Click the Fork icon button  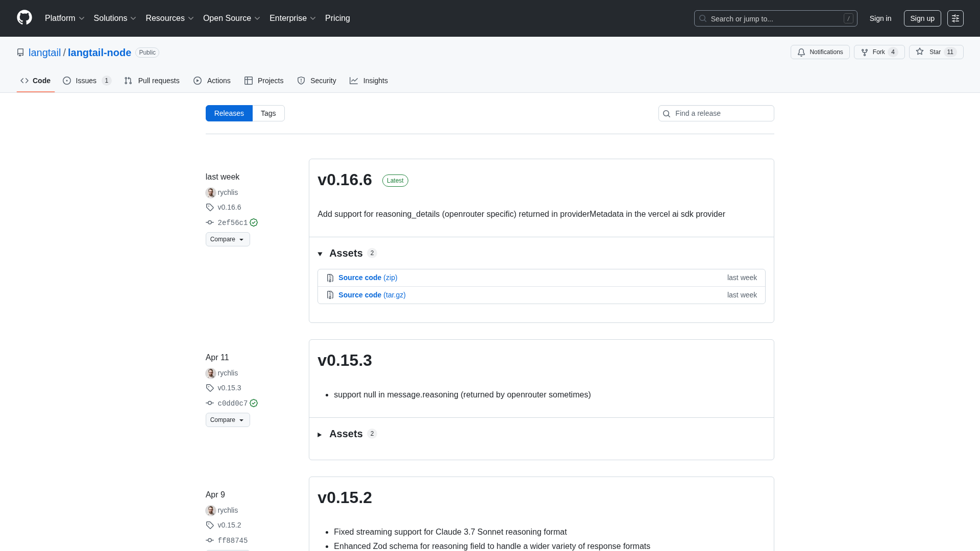coord(865,52)
